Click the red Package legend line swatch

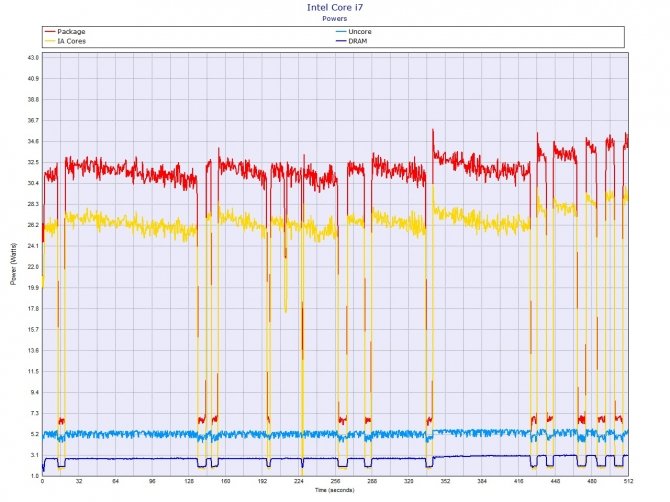click(50, 32)
